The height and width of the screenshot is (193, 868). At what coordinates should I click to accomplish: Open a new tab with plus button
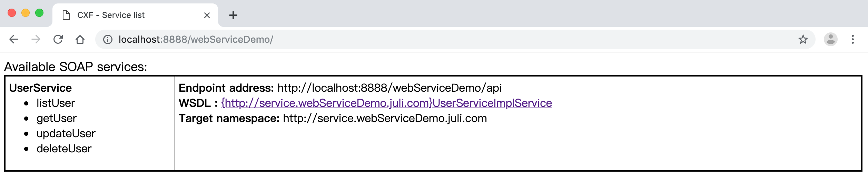click(x=233, y=15)
